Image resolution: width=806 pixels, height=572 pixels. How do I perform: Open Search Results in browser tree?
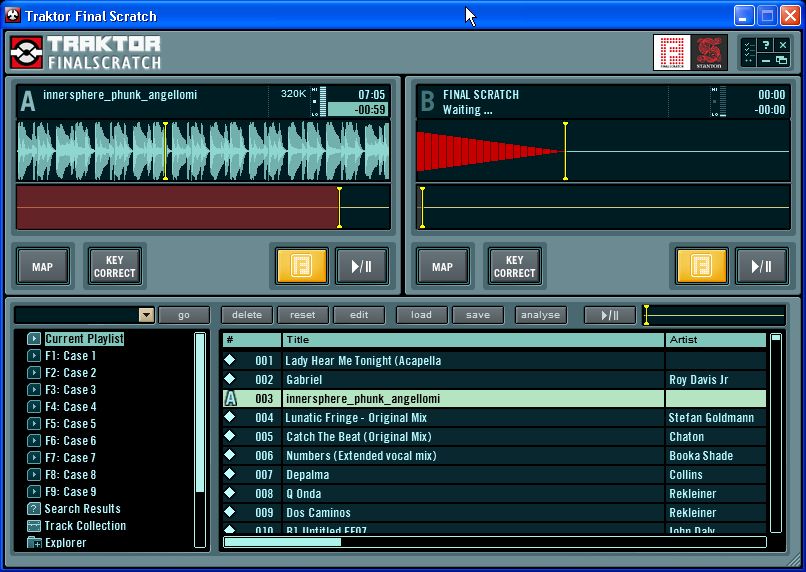click(82, 508)
